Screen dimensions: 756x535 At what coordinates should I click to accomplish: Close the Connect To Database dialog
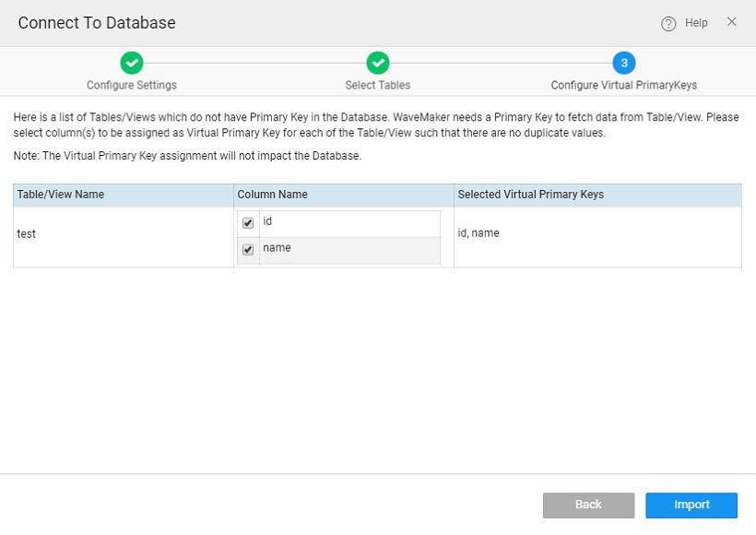732,22
